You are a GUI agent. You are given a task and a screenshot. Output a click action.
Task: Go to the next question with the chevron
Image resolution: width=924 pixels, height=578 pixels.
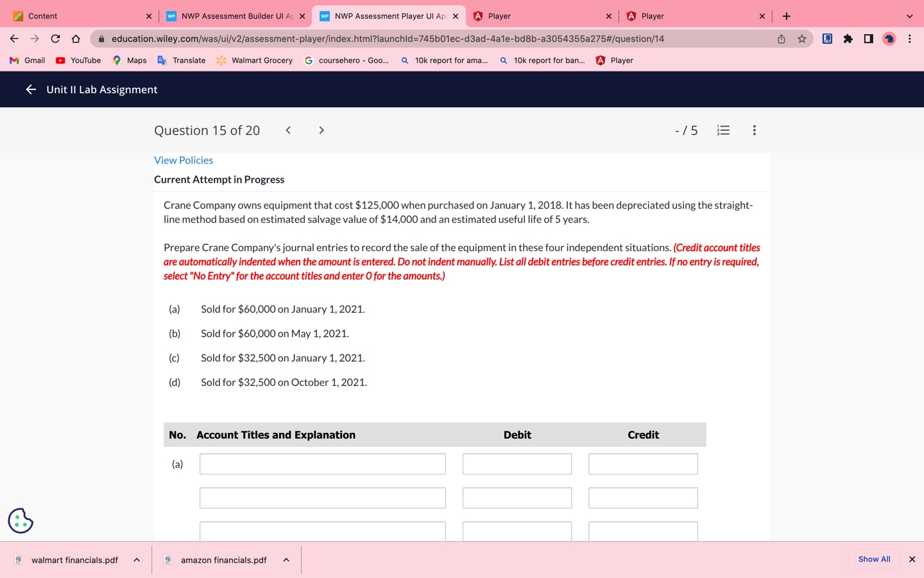click(321, 130)
